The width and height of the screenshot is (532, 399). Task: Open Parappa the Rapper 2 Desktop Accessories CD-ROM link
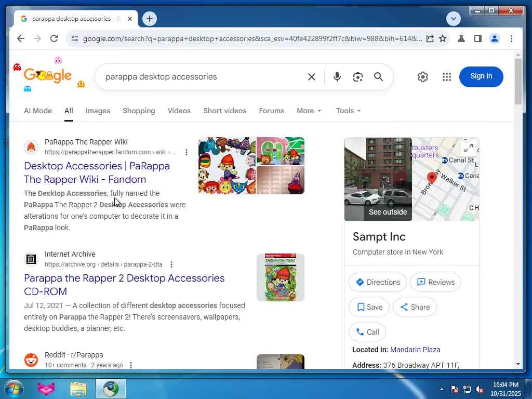[124, 285]
